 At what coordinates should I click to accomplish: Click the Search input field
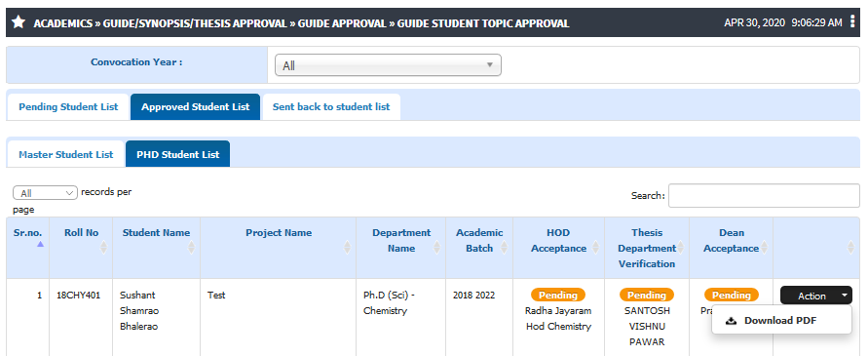pyautogui.click(x=764, y=196)
